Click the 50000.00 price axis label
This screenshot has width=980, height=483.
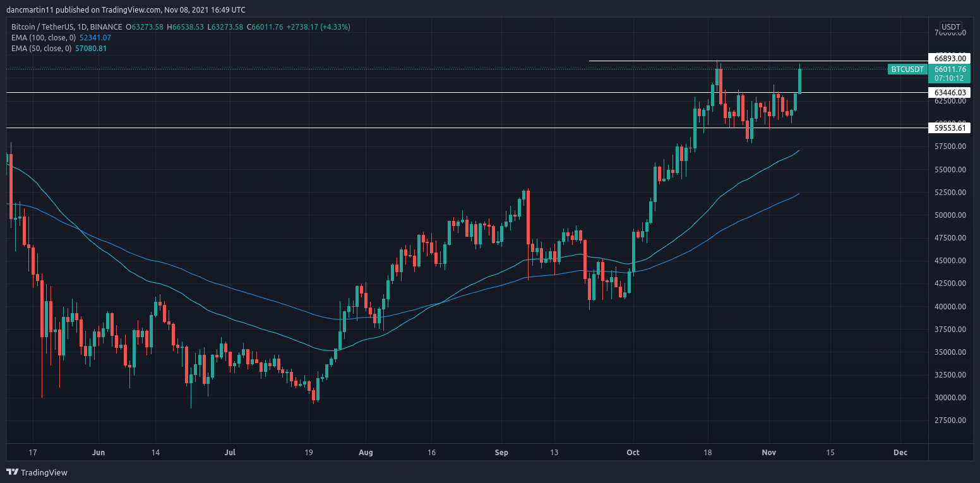click(x=950, y=215)
